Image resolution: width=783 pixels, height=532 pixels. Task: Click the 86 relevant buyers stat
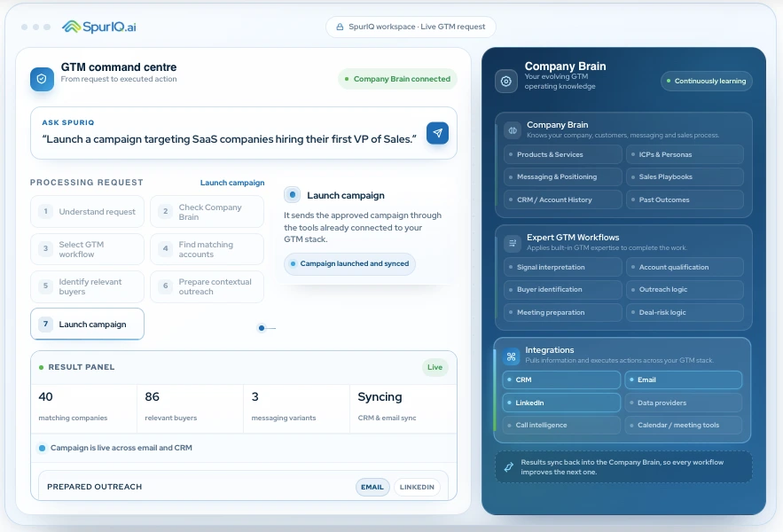(191, 409)
